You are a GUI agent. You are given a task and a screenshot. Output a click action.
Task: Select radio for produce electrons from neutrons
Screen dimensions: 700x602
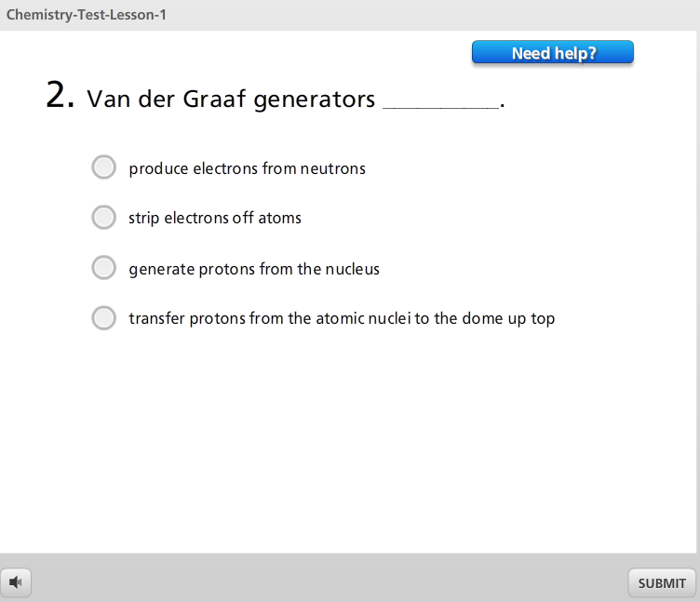[x=104, y=167]
